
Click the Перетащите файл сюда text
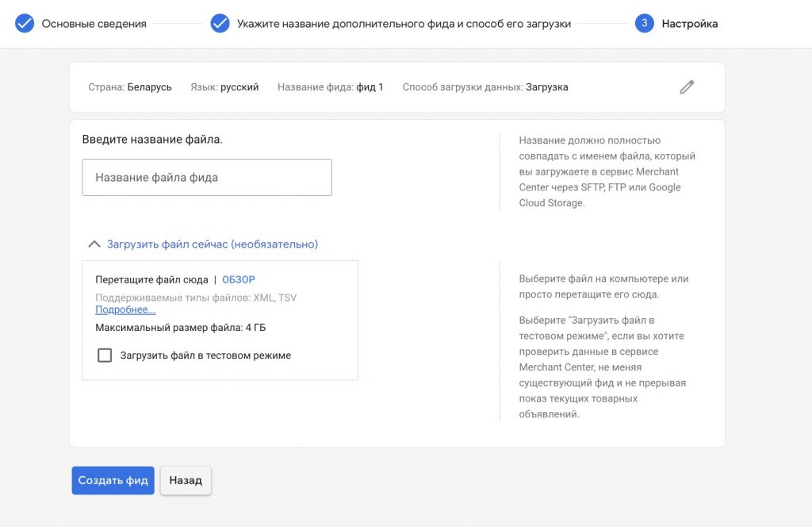click(151, 280)
